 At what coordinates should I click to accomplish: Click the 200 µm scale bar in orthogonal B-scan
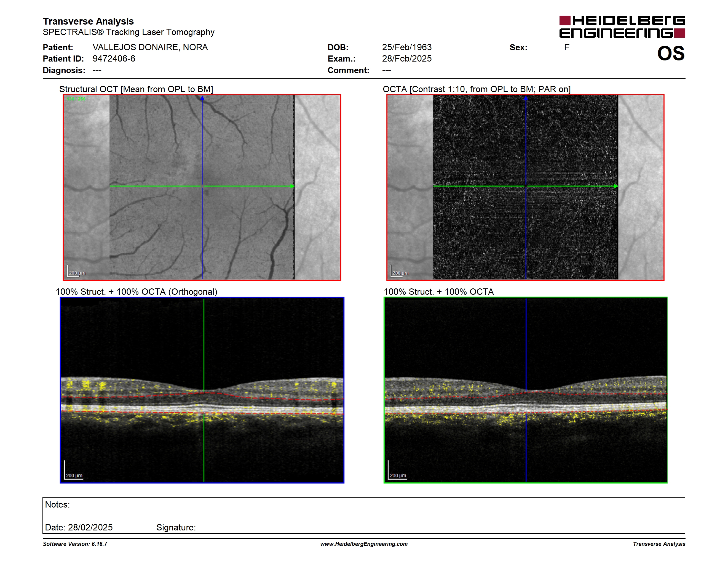[x=73, y=470]
